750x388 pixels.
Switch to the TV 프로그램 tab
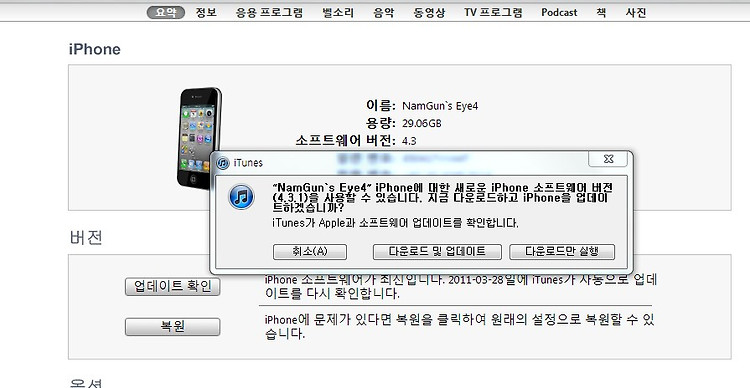coord(493,12)
